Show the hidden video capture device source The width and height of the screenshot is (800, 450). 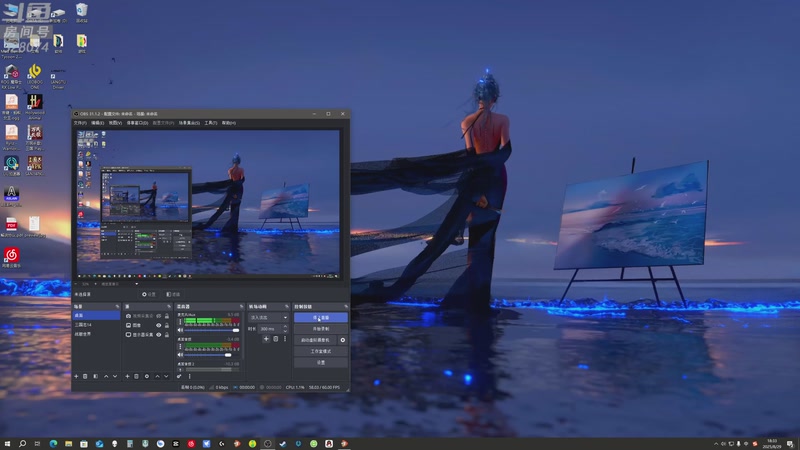coord(159,316)
